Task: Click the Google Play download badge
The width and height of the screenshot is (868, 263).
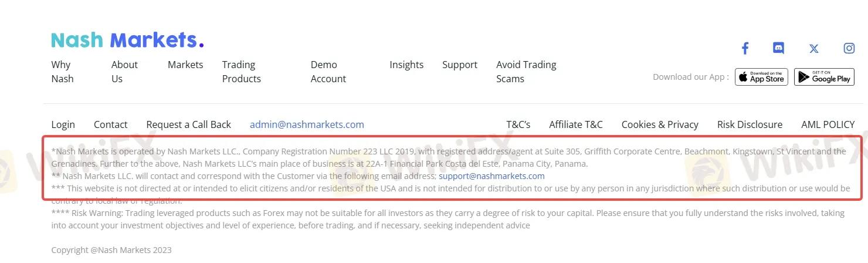Action: tap(824, 77)
